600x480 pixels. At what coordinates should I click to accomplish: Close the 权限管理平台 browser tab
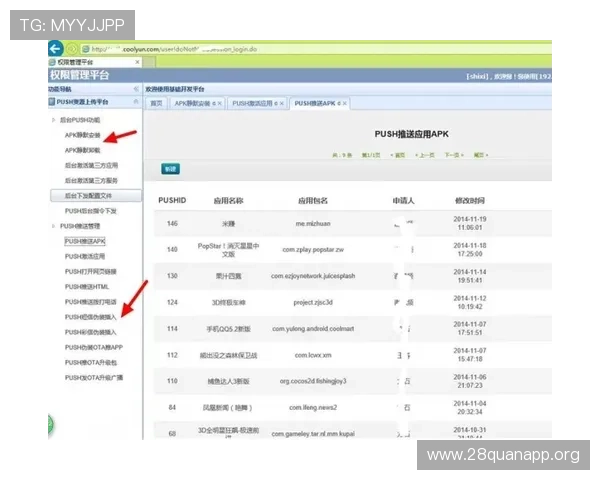tap(137, 62)
